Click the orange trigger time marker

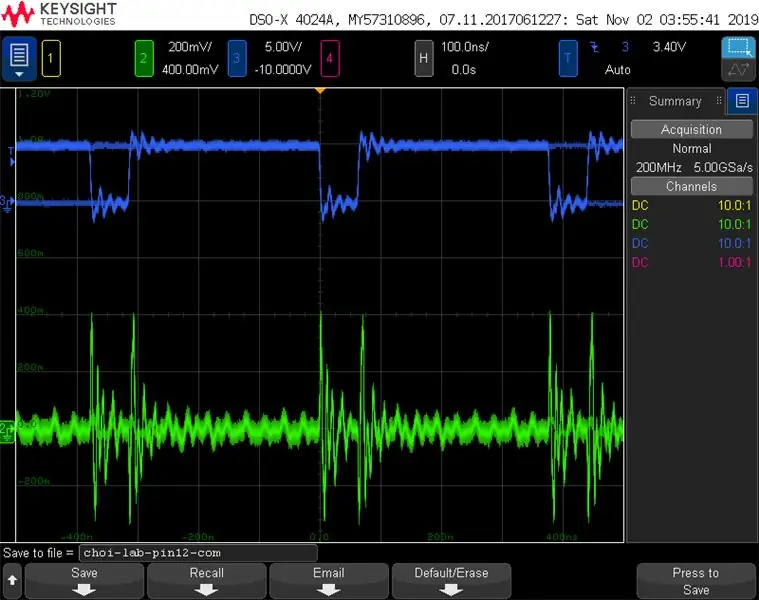pos(320,91)
